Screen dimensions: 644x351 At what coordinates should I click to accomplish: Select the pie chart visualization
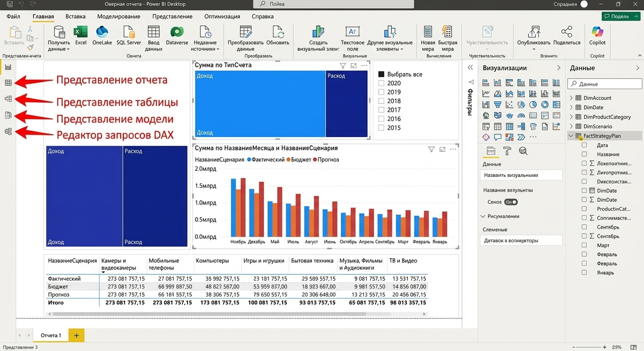(x=533, y=104)
